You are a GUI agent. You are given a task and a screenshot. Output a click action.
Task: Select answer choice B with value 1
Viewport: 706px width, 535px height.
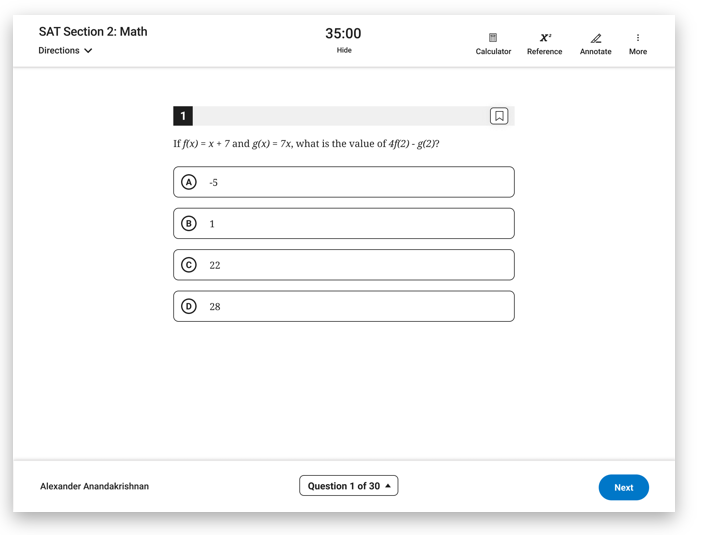click(344, 223)
